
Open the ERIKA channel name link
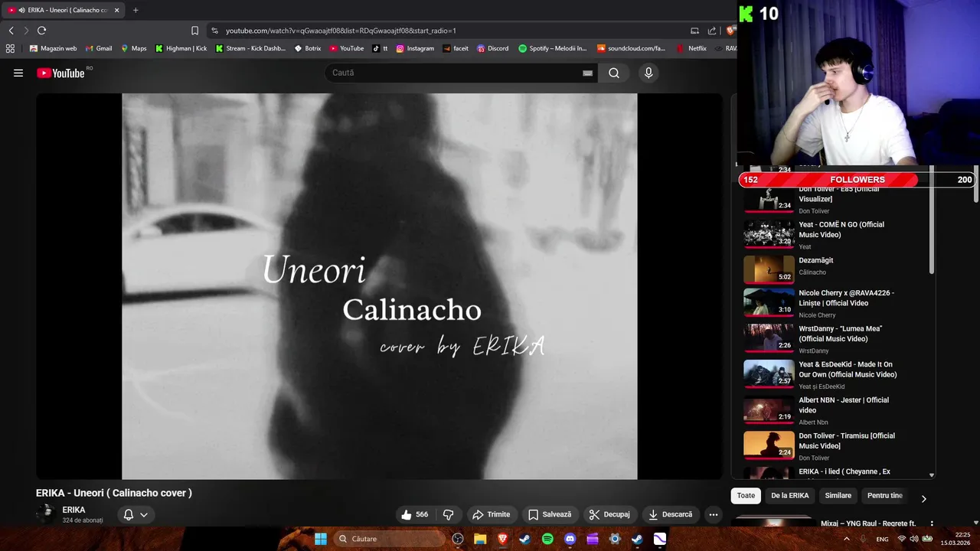click(x=73, y=510)
